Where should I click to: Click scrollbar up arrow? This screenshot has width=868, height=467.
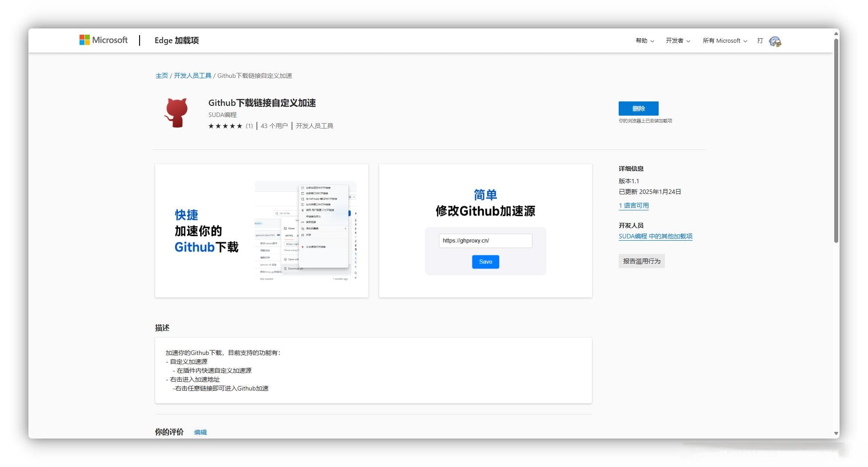pyautogui.click(x=836, y=32)
